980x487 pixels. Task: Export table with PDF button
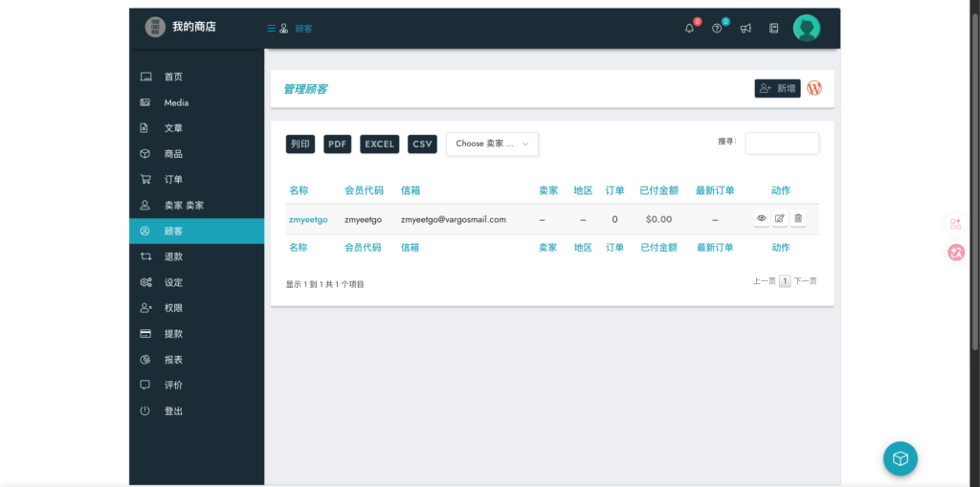click(x=338, y=144)
